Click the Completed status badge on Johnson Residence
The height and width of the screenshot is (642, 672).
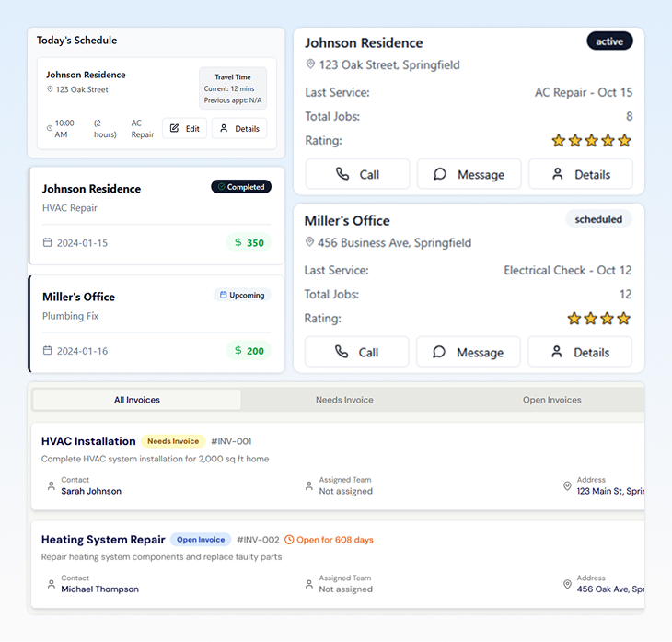(240, 187)
